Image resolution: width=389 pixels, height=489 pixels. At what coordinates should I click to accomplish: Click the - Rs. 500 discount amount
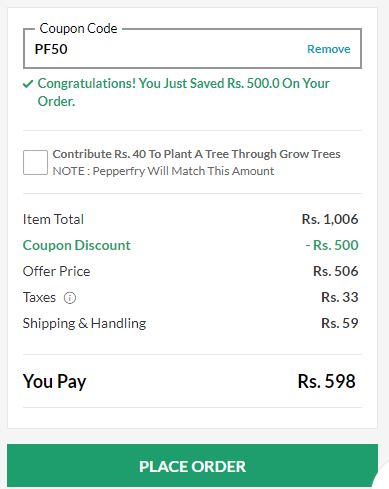(x=332, y=245)
